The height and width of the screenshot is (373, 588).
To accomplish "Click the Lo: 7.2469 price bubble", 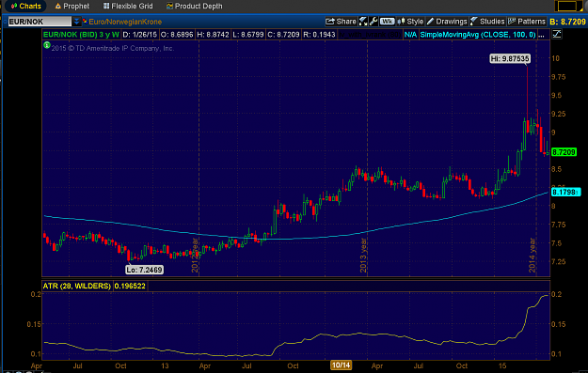I will [x=144, y=270].
